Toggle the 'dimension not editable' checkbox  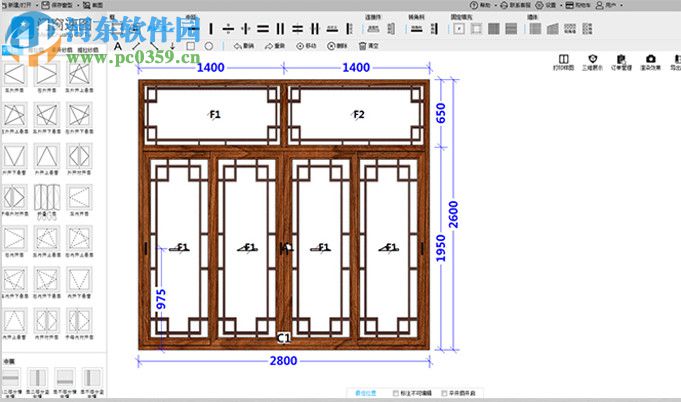point(396,393)
